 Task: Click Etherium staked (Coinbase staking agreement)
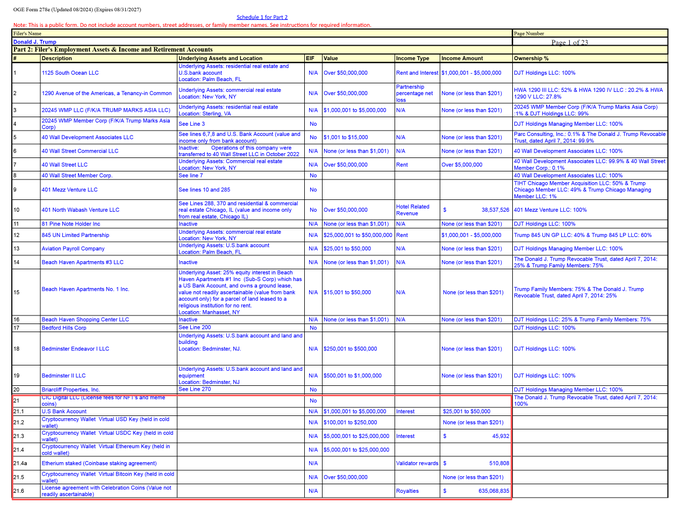point(99,464)
